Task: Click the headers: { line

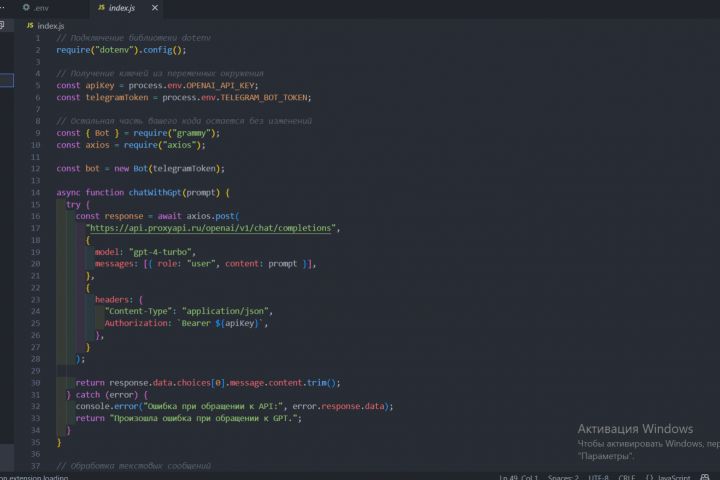Action: [119, 299]
